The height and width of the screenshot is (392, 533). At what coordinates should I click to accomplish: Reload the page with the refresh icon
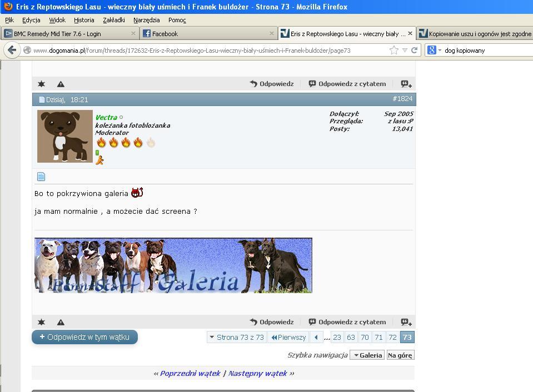point(414,50)
